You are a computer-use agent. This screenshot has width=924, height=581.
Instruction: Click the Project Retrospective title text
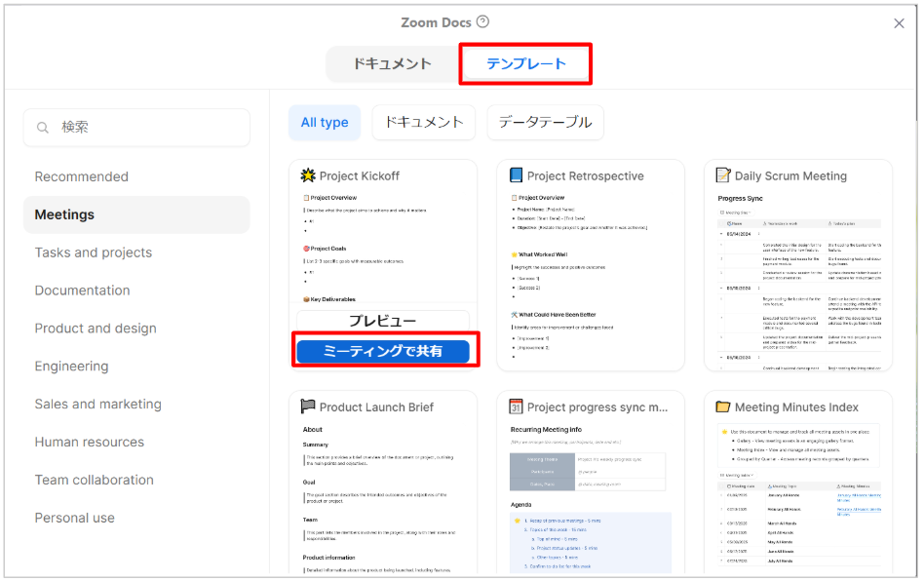click(585, 175)
